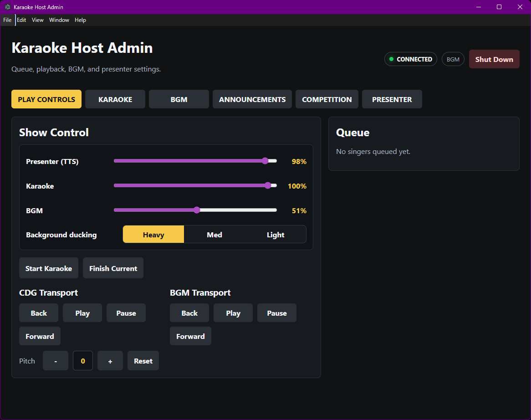Switch to the KARAOKE tab
This screenshot has width=531, height=420.
point(115,99)
